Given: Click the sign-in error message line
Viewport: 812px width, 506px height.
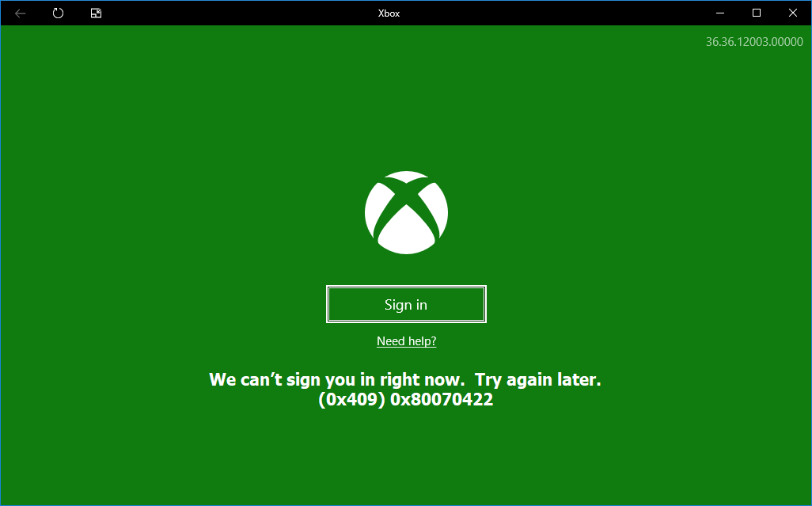Looking at the screenshot, I should 406,379.
